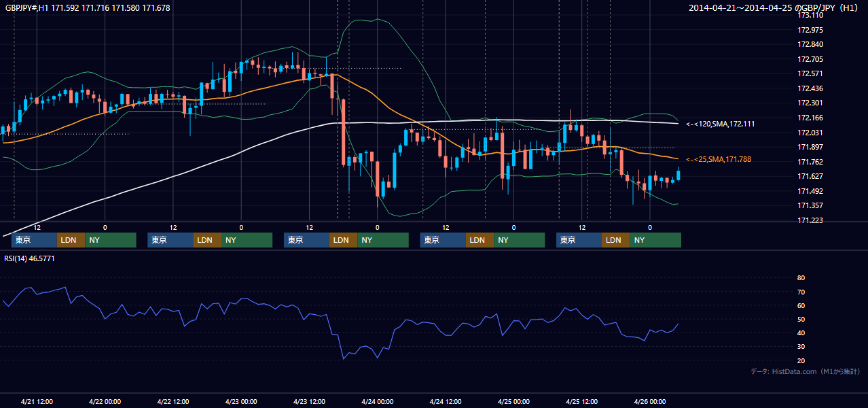The height and width of the screenshot is (408, 868).
Task: Click RSI axis level 40
Action: pos(801,333)
